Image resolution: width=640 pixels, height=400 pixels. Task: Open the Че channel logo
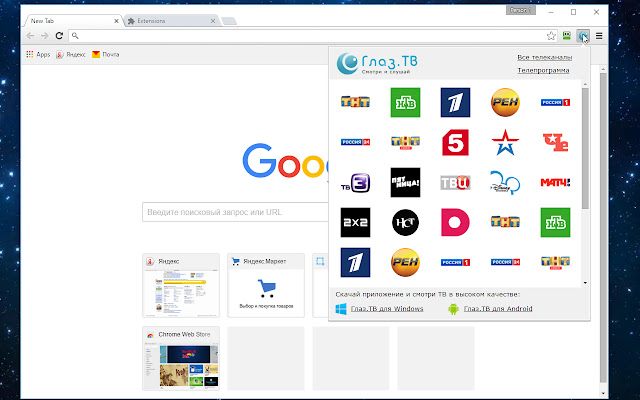click(555, 142)
